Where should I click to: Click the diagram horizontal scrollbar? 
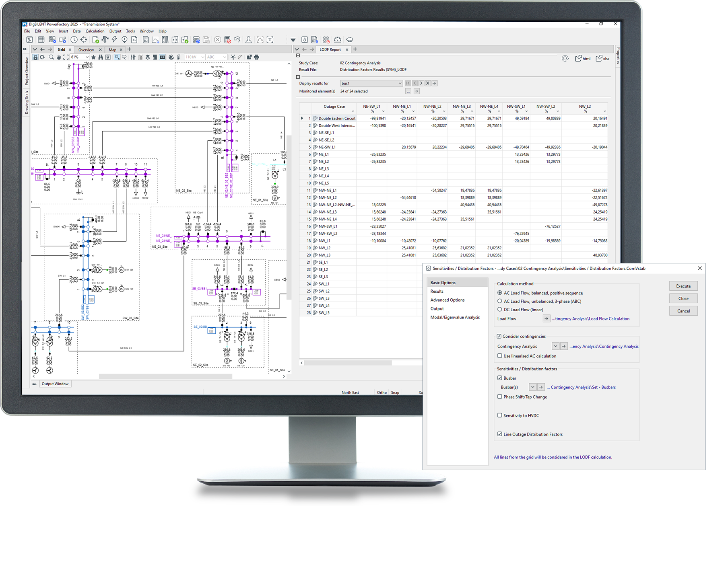point(165,377)
